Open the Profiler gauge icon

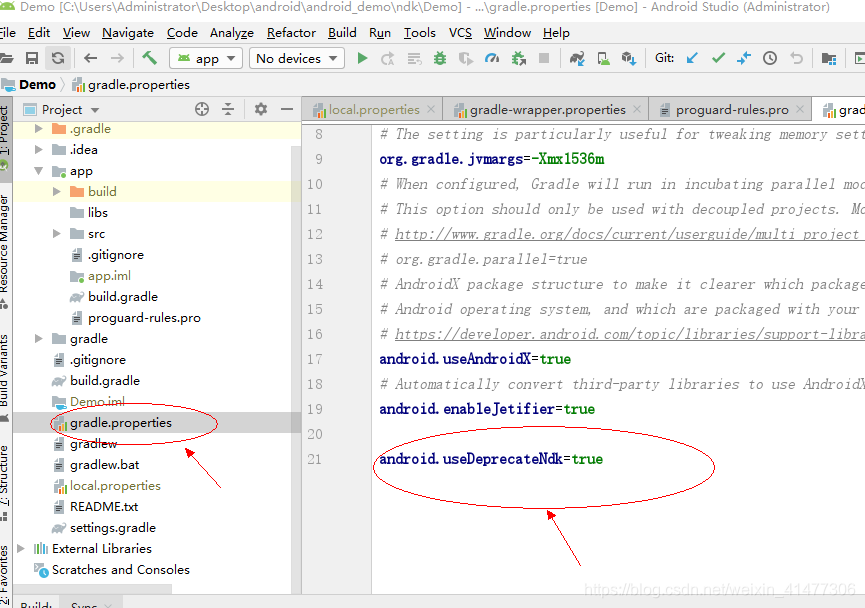492,58
